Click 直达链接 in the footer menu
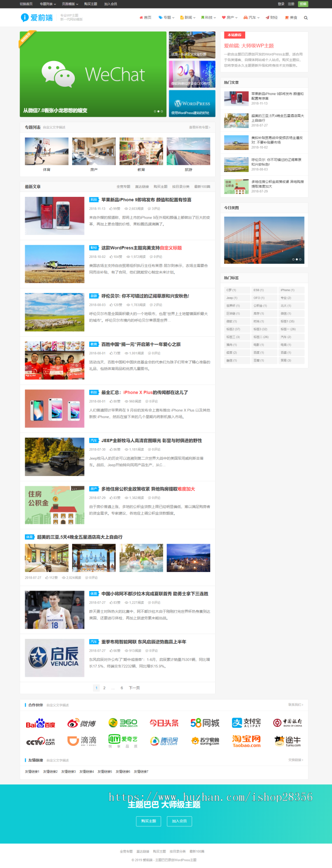 [x=143, y=851]
